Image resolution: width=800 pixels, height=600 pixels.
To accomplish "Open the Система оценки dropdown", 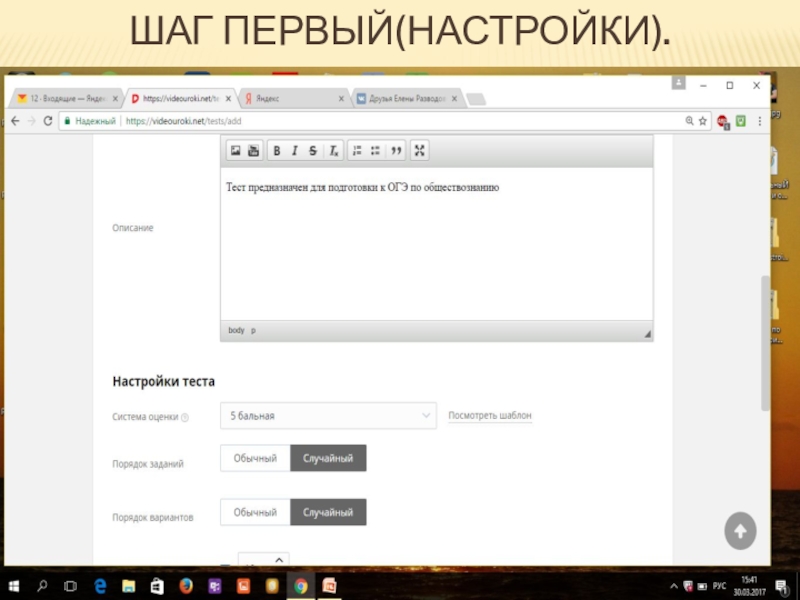I will pos(328,415).
